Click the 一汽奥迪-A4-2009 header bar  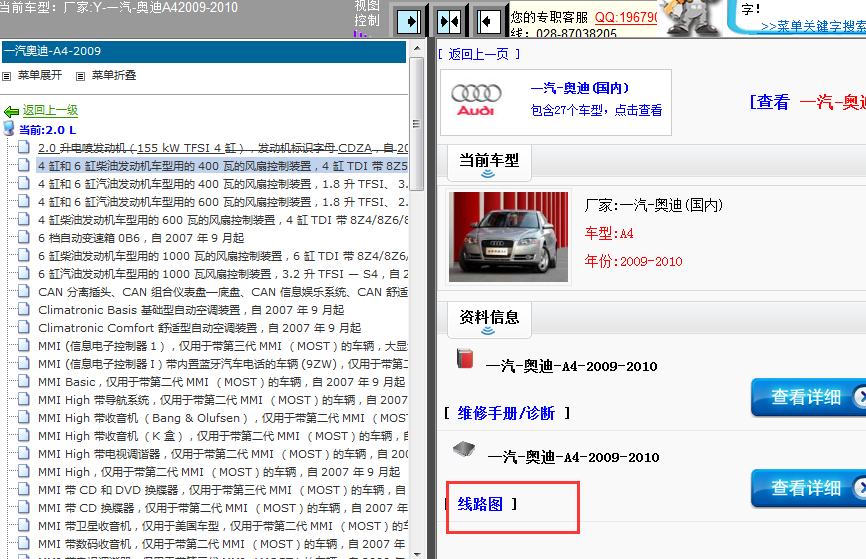(204, 51)
